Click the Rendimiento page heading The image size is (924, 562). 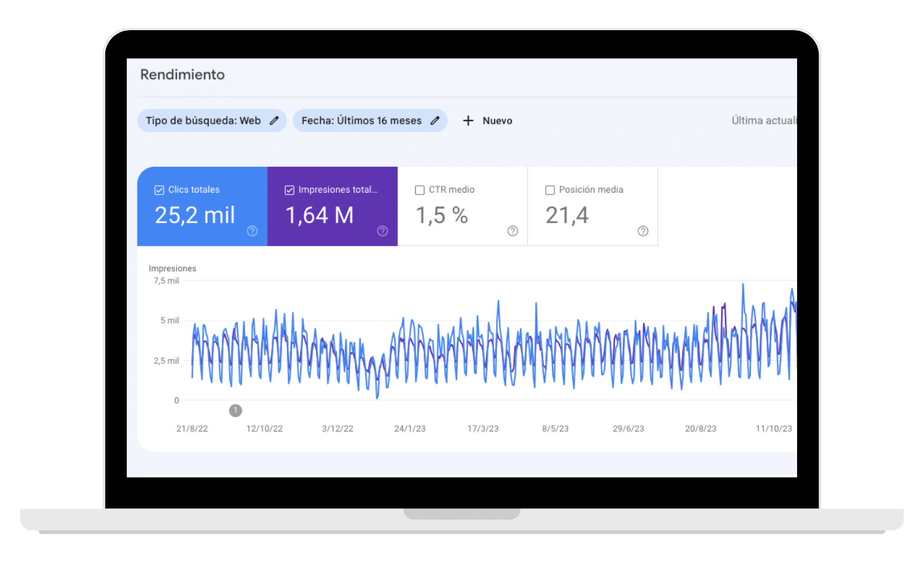pos(182,74)
